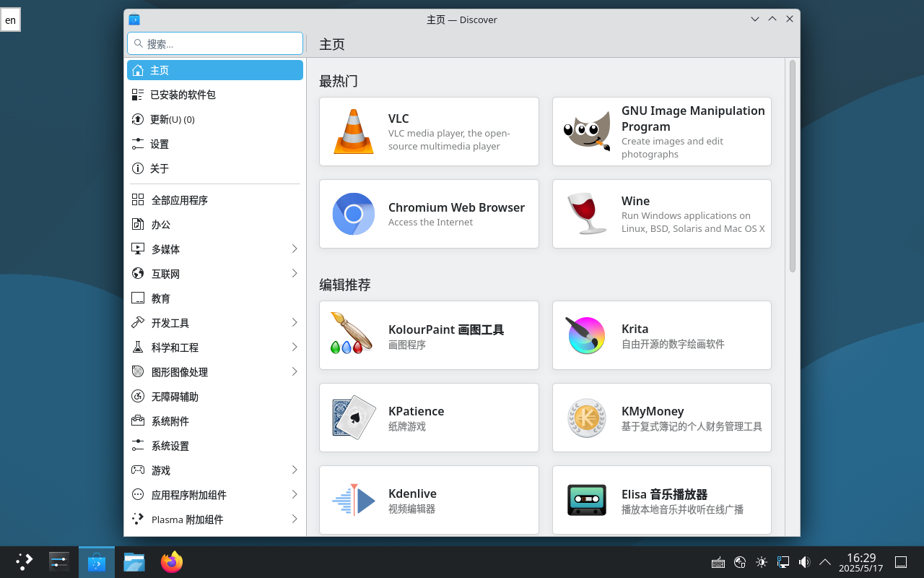Click the KPatience cards icon
This screenshot has height=578, width=924.
(354, 417)
